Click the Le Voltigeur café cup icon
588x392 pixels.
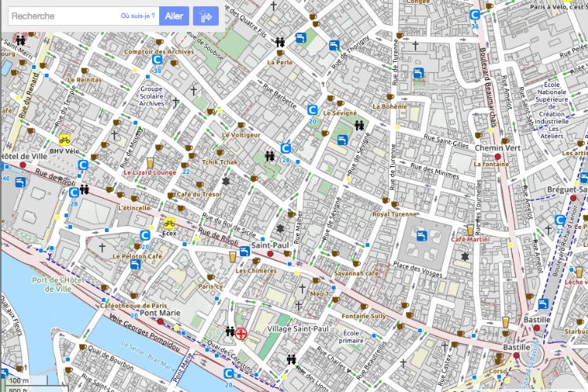(x=241, y=125)
